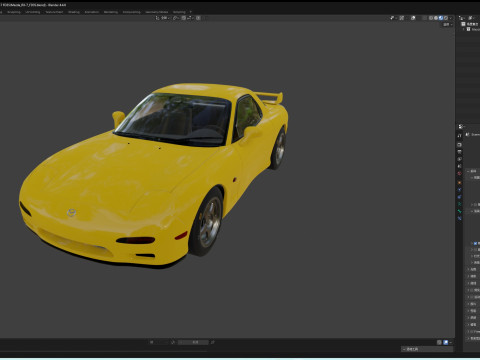Select the Scene Collection row in outliner

pos(470,24)
